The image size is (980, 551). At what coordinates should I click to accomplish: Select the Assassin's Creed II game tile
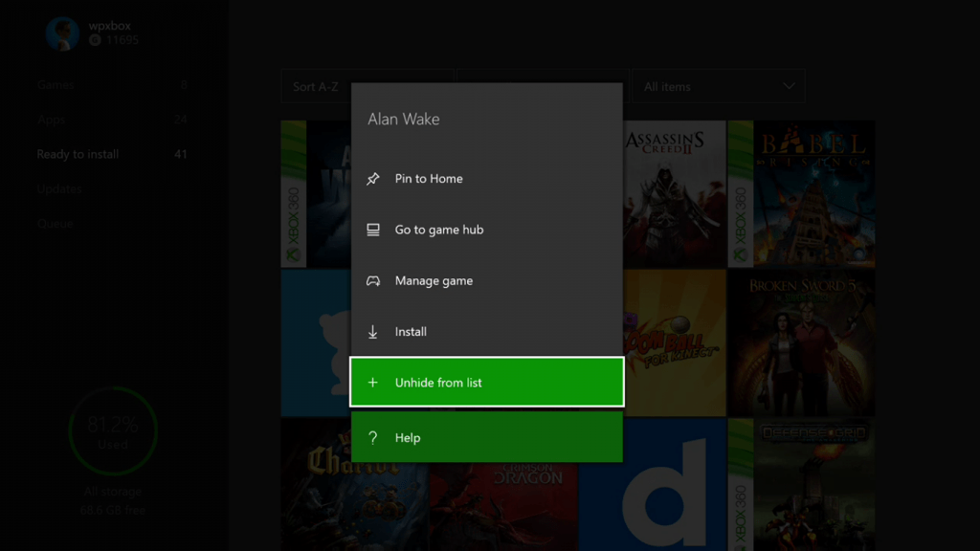[x=675, y=193]
